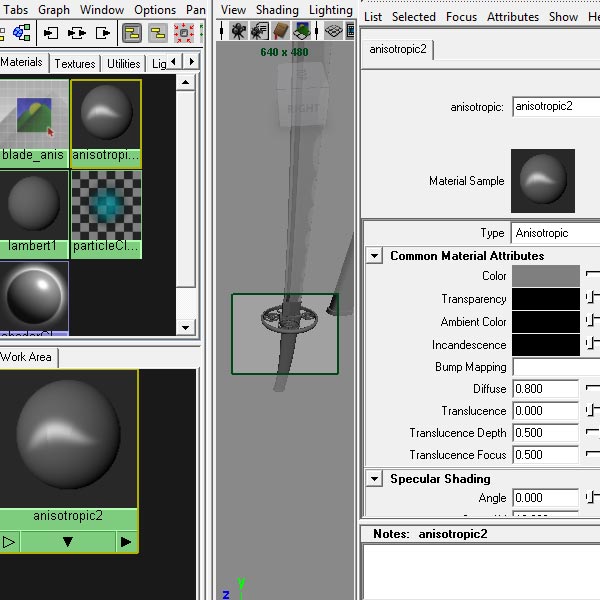Click the Bump Mapping field
The width and height of the screenshot is (600, 600).
556,367
